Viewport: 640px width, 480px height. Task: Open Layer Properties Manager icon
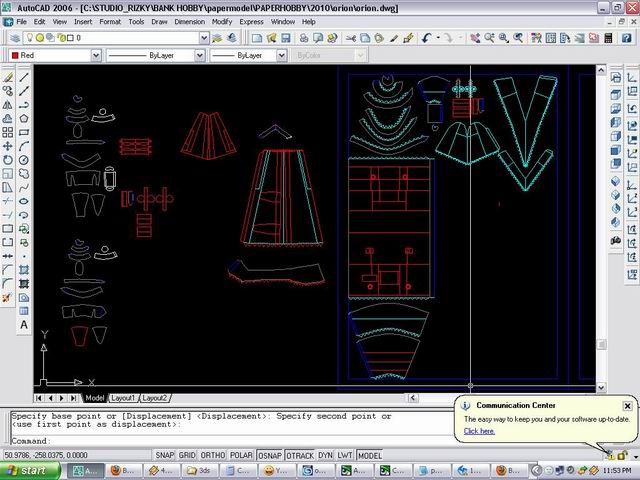click(x=15, y=38)
